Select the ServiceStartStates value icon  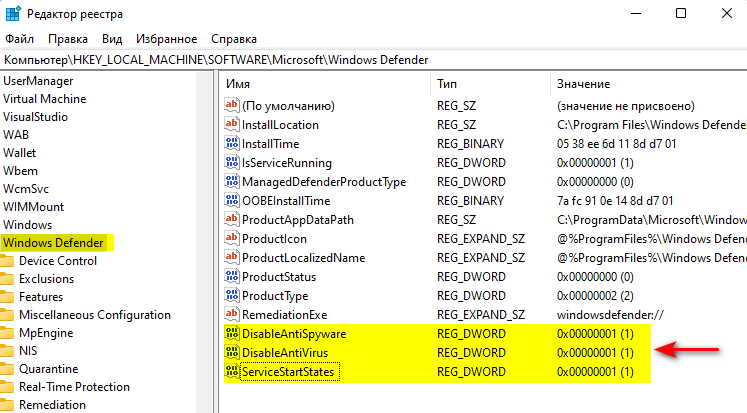coord(232,372)
